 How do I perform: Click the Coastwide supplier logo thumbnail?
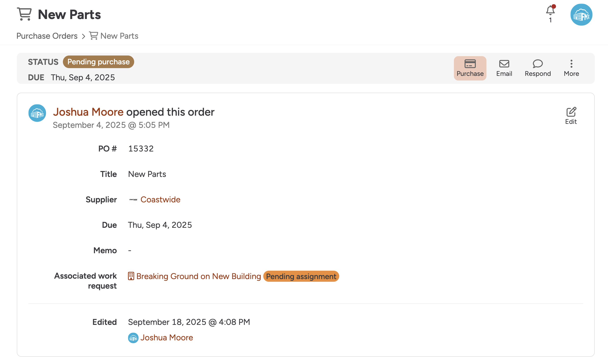[x=133, y=200]
